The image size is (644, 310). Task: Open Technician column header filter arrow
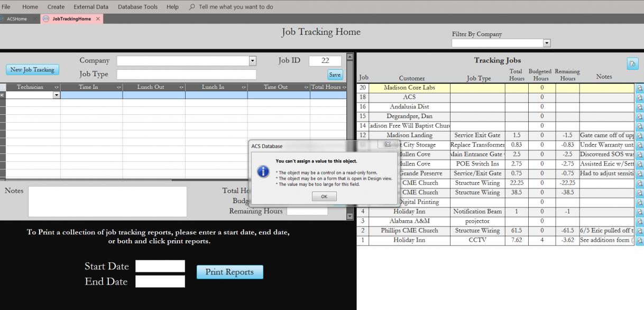[x=57, y=87]
